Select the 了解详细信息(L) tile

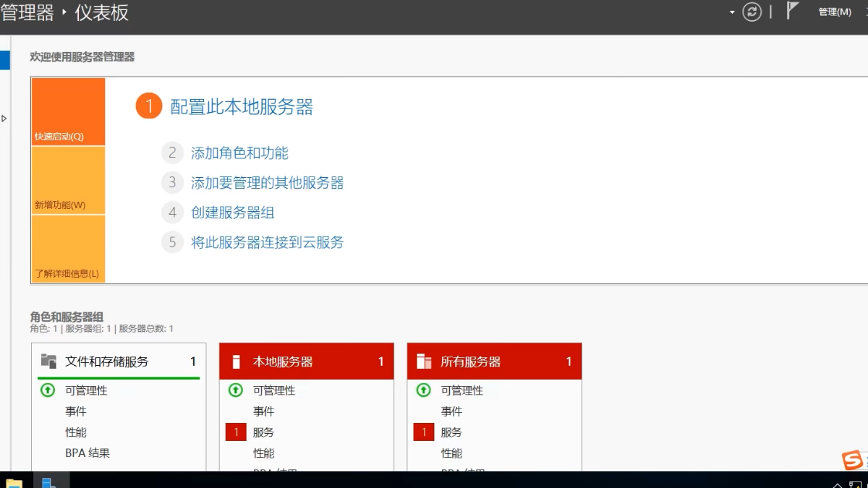pyautogui.click(x=68, y=249)
